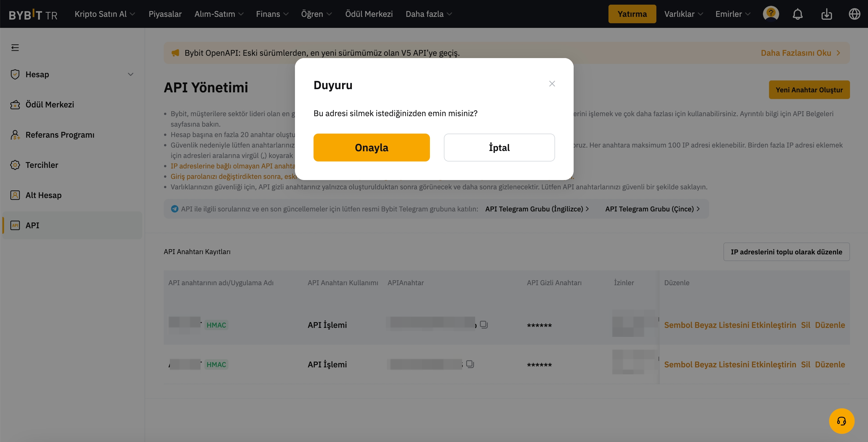Image resolution: width=868 pixels, height=442 pixels.
Task: Open the Varlıklar dropdown menu
Action: tap(683, 14)
